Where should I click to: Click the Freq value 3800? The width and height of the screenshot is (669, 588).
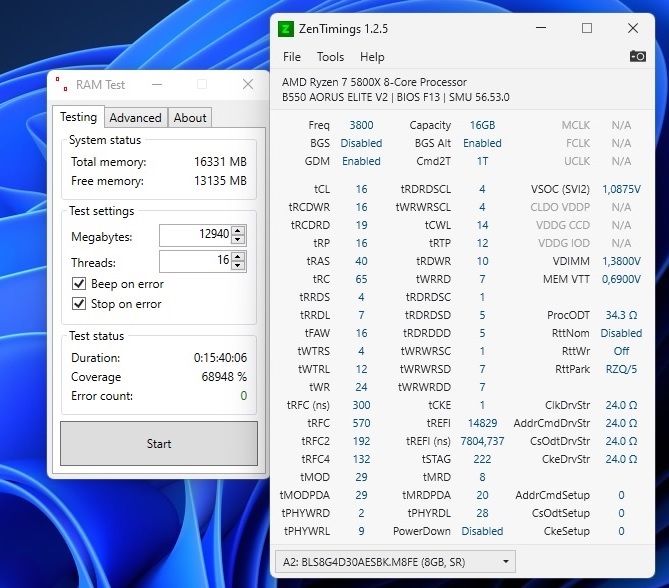(x=361, y=125)
